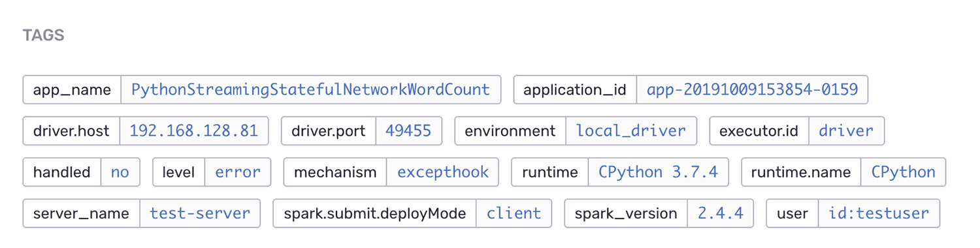Click the TAGS section heading

(44, 35)
